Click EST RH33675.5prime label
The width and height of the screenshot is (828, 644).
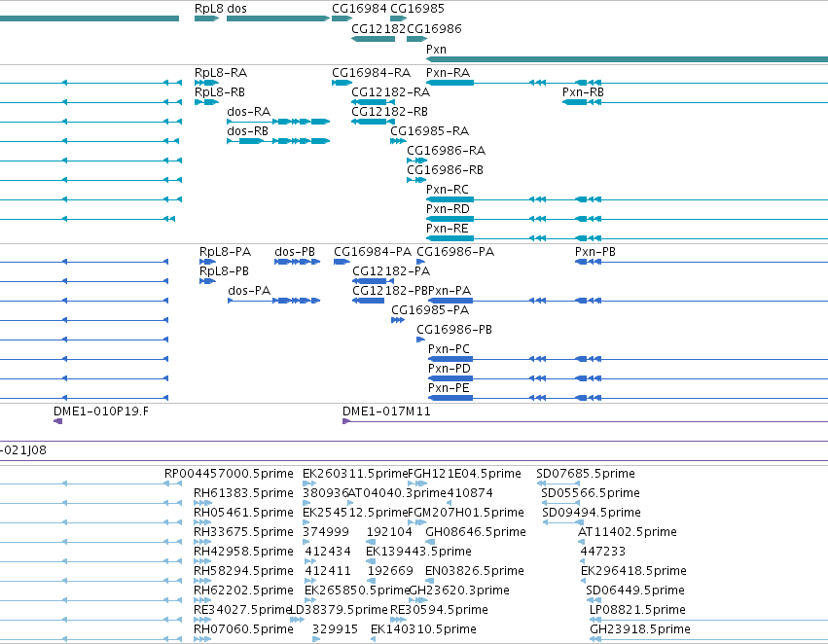[243, 532]
